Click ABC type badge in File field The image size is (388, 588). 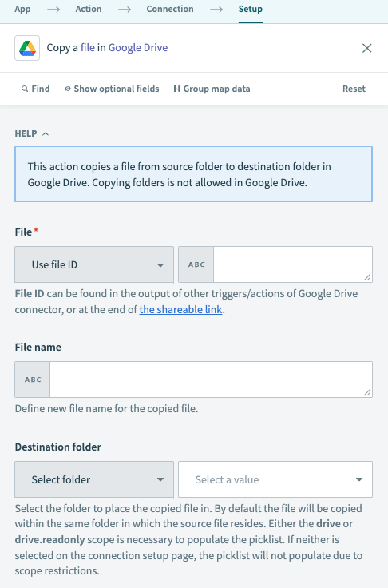[x=196, y=264]
